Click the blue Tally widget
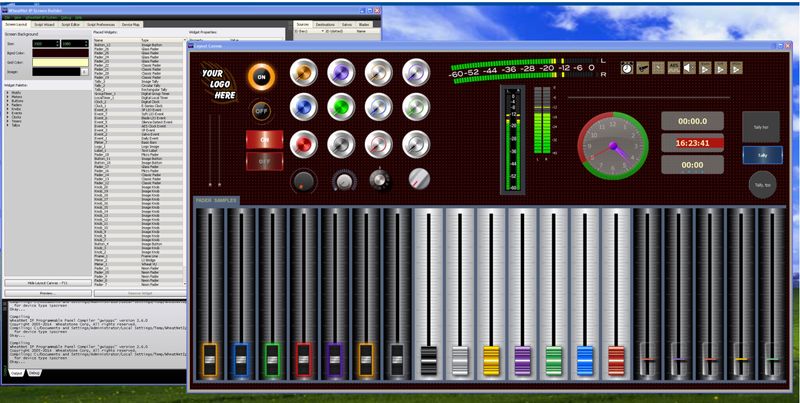Screen dimensions: 800x403 pos(762,155)
